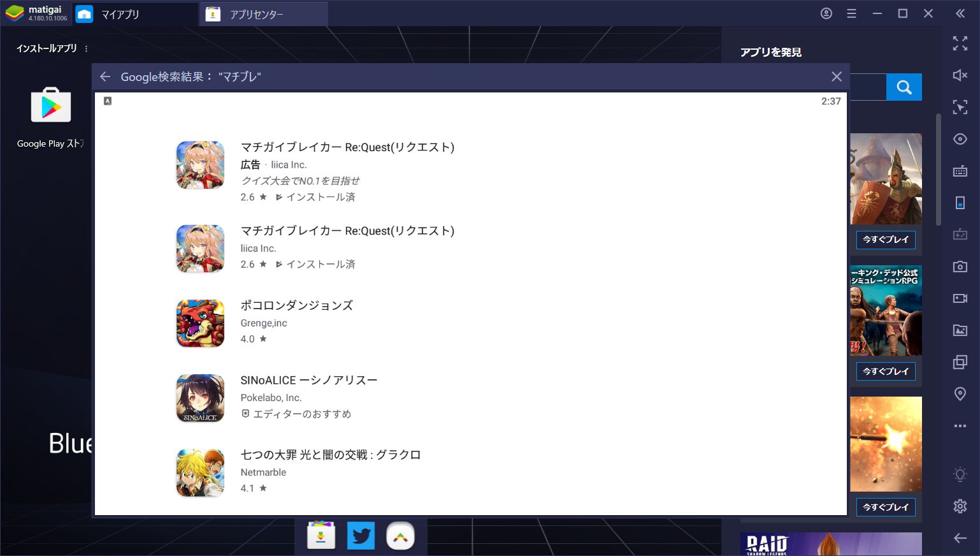The width and height of the screenshot is (980, 556).
Task: Toggle the eye overlay icon in sidebar
Action: (960, 139)
